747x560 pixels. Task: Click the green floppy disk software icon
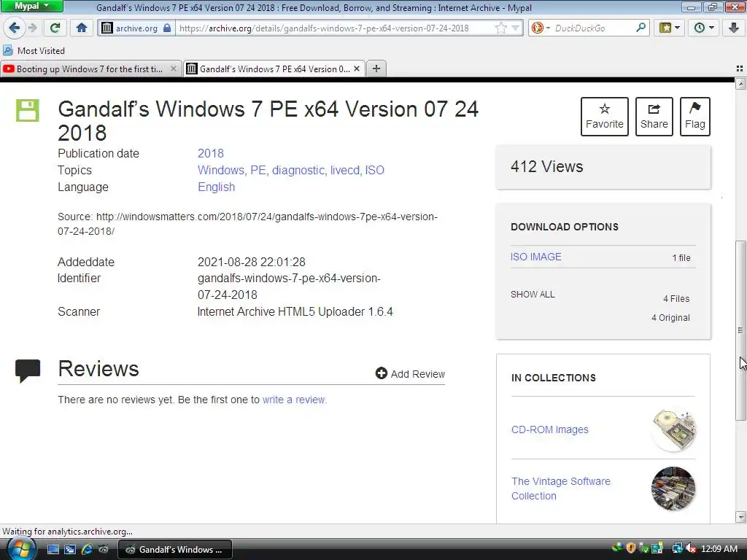(x=27, y=111)
